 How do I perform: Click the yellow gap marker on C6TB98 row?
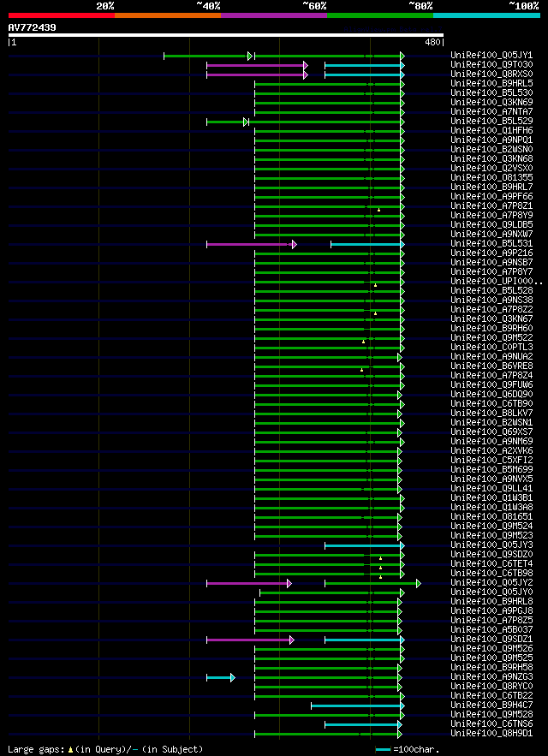tap(381, 577)
